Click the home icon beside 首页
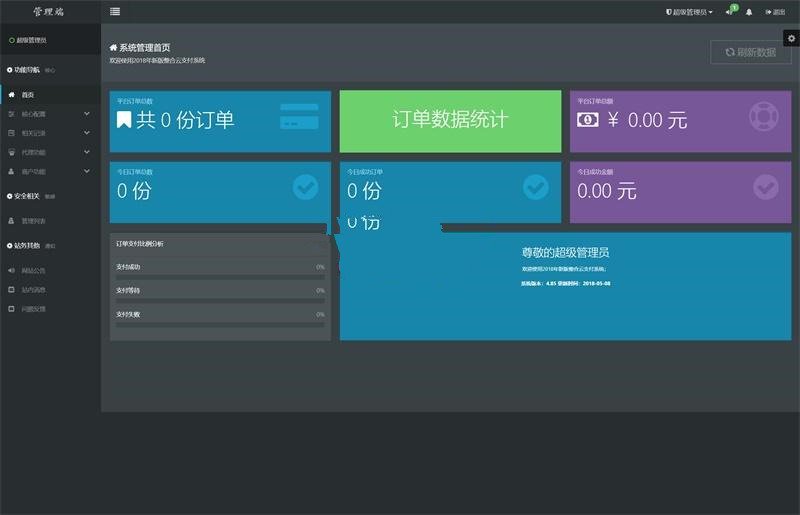Image resolution: width=800 pixels, height=515 pixels. pos(11,94)
